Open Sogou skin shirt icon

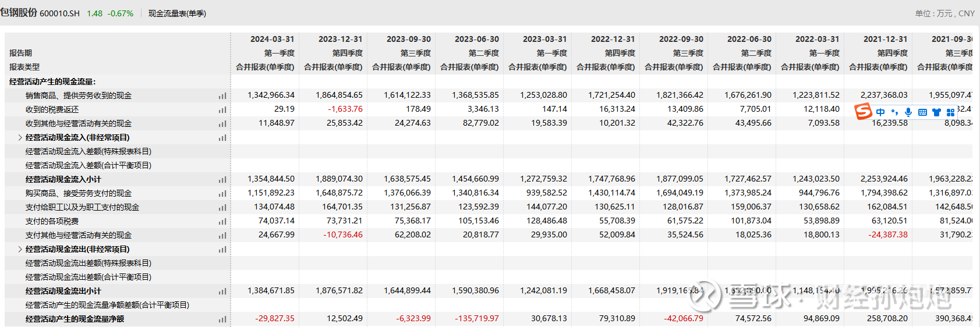pos(936,112)
